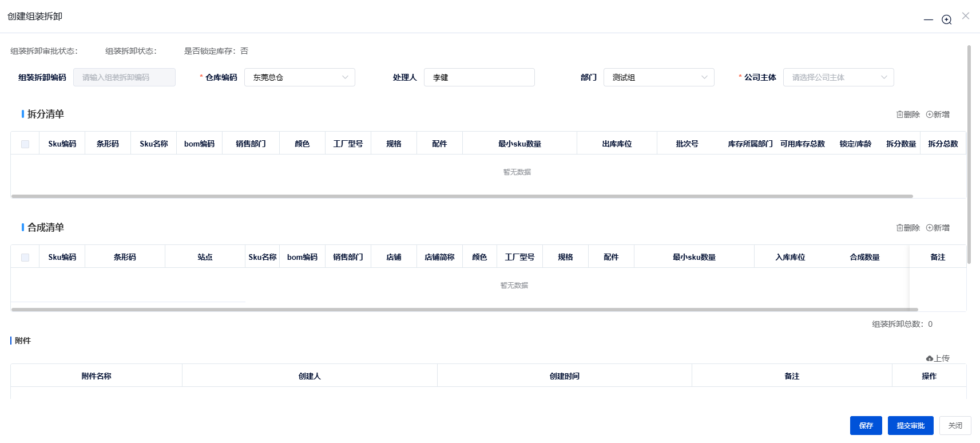The width and height of the screenshot is (980, 443).
Task: Click 备注 column header in 合成清单
Action: 938,257
